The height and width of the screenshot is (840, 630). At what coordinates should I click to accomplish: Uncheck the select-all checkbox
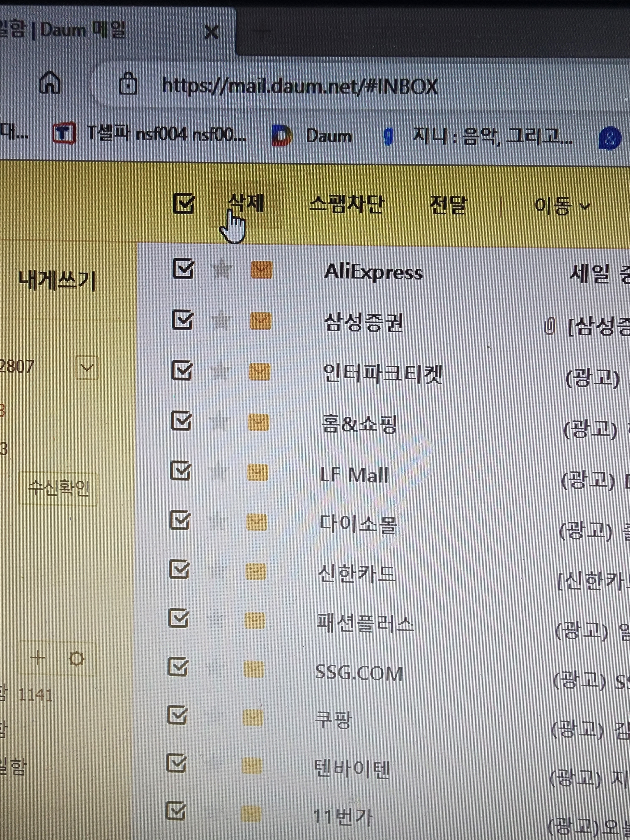pos(184,204)
